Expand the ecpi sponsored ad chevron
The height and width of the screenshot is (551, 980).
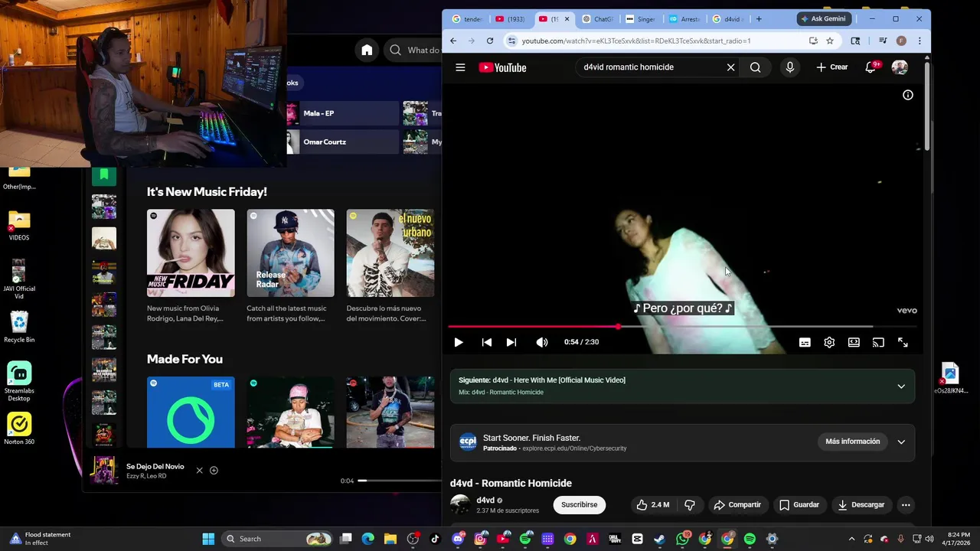[x=901, y=442]
